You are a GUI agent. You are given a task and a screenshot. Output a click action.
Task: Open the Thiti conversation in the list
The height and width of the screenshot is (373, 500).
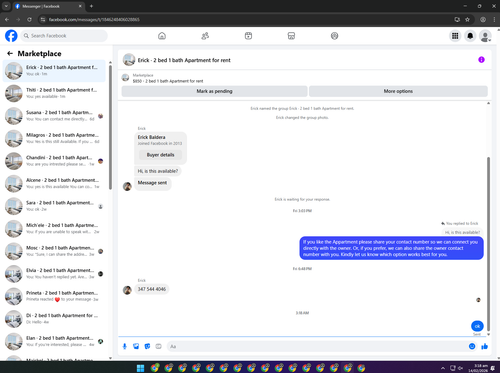(x=54, y=93)
